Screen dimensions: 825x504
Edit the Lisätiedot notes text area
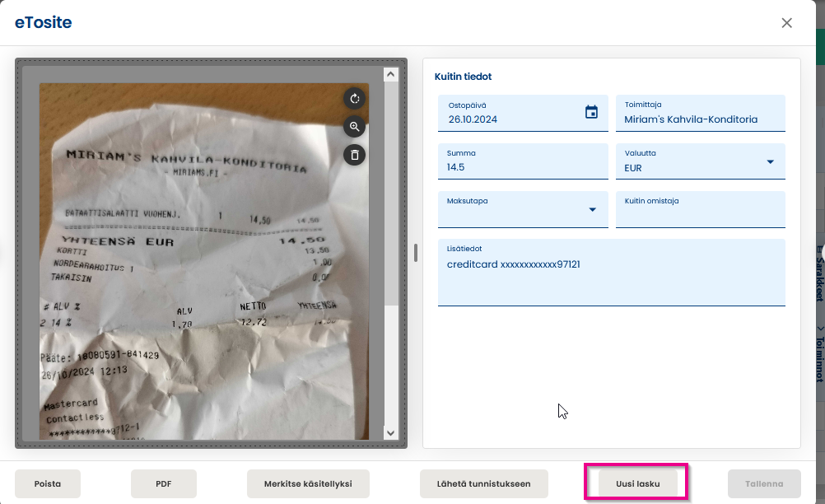click(612, 273)
